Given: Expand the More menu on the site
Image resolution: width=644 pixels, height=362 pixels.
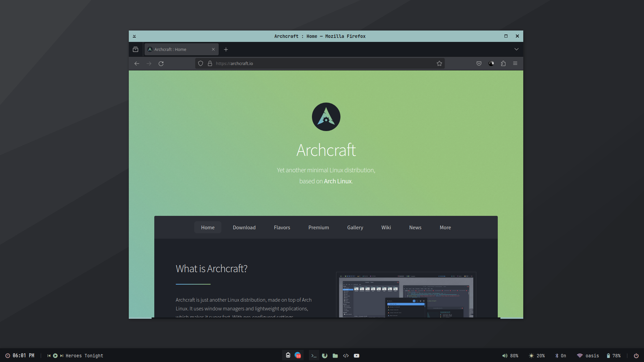Looking at the screenshot, I should [445, 228].
